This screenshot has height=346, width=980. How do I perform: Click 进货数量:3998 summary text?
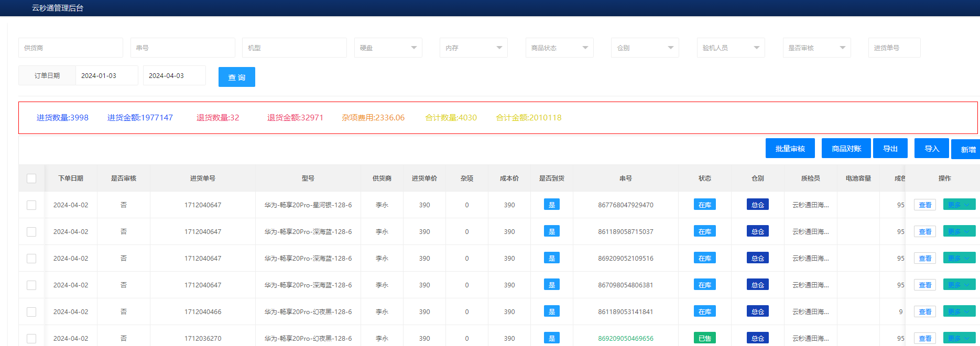[62, 118]
